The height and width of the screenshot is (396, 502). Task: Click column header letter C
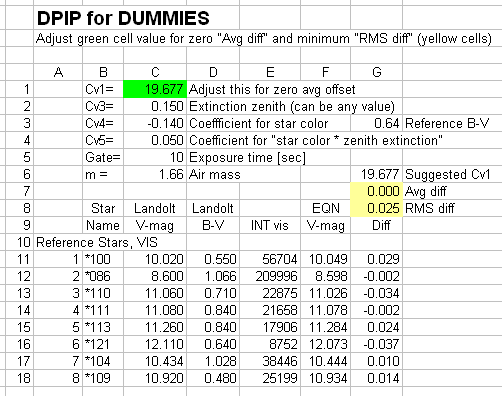point(155,72)
